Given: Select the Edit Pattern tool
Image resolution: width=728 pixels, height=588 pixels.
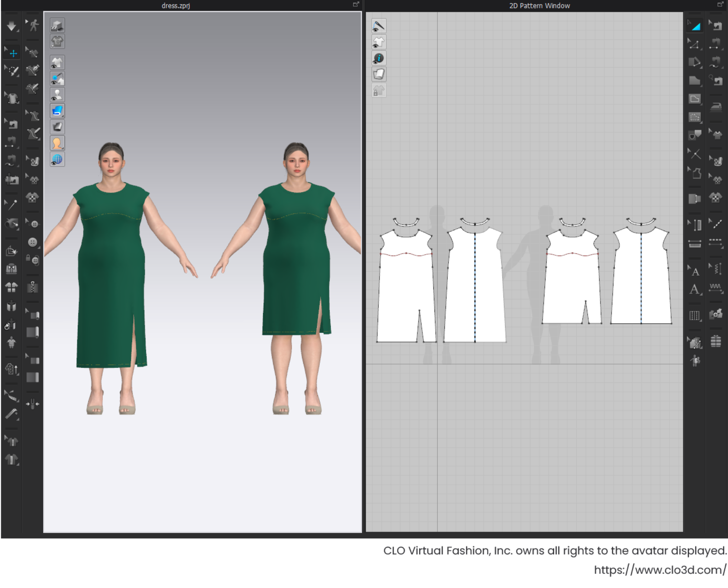Looking at the screenshot, I should pyautogui.click(x=695, y=45).
